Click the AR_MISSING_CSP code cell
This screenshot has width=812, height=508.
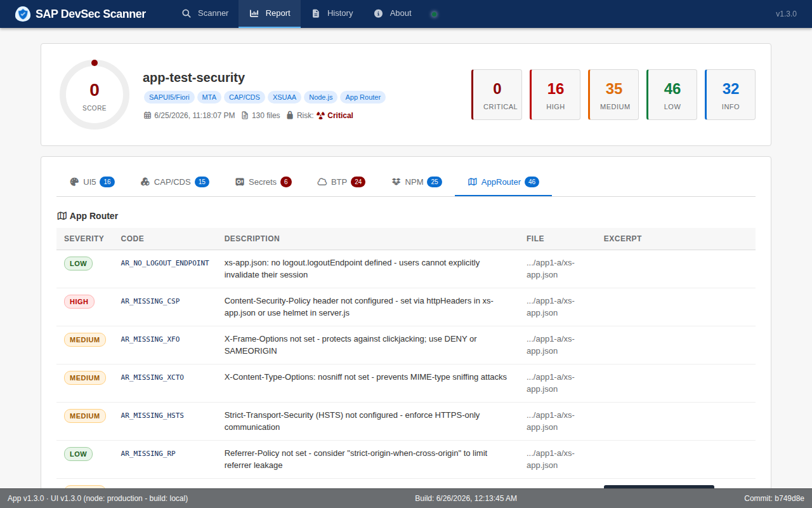[150, 301]
